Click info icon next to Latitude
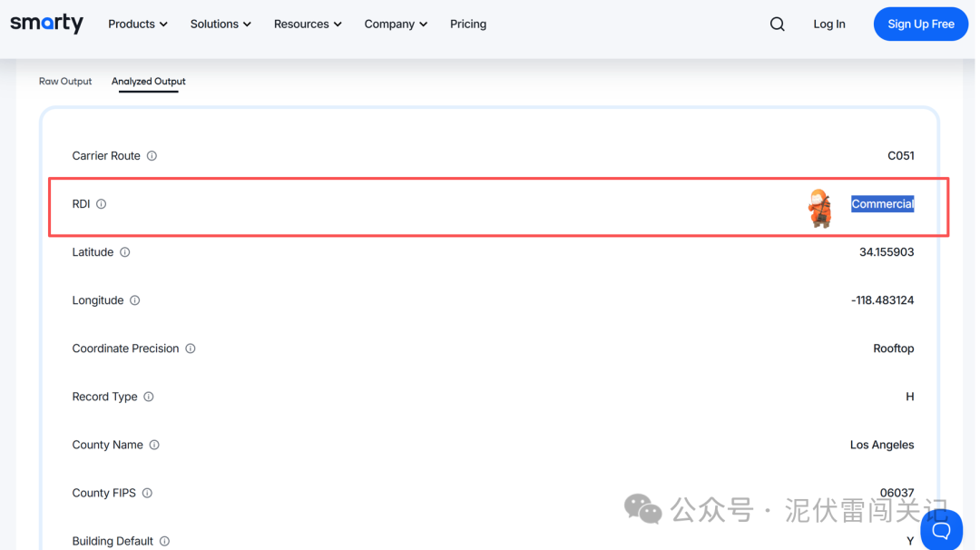Viewport: 980px width, 550px height. 125,252
